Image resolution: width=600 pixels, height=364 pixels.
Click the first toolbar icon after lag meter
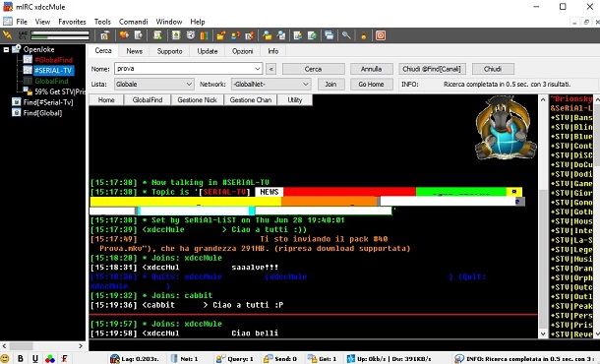[105, 35]
